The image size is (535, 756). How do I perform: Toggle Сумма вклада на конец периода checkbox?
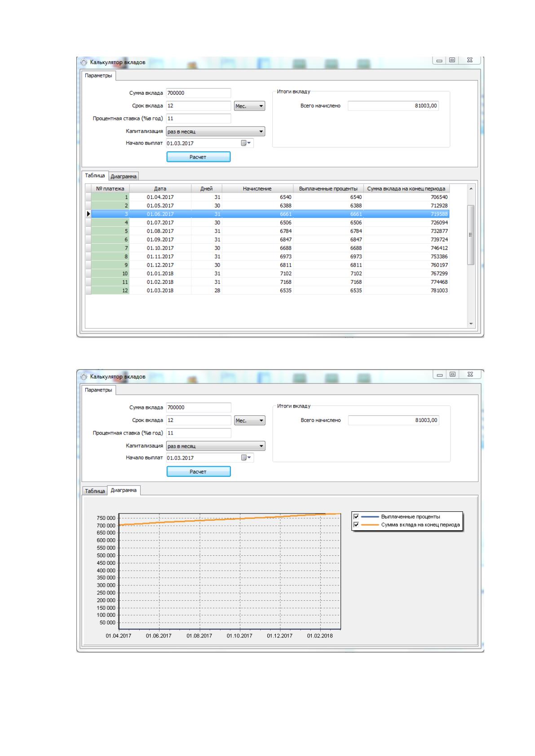pos(356,524)
